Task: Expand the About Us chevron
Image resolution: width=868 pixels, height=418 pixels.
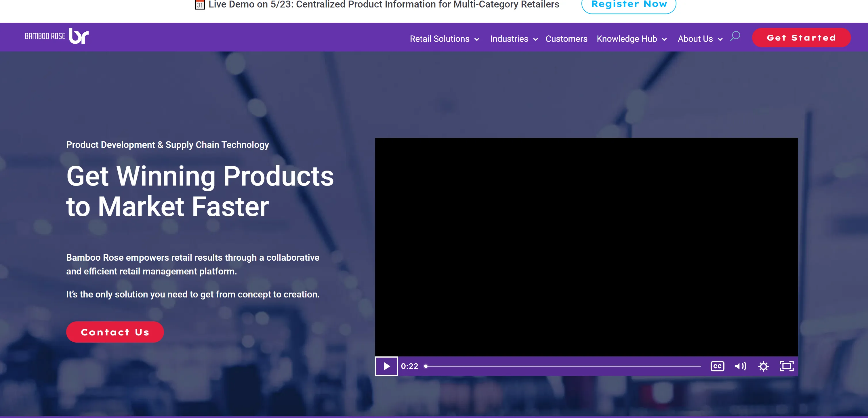Action: [x=720, y=39]
